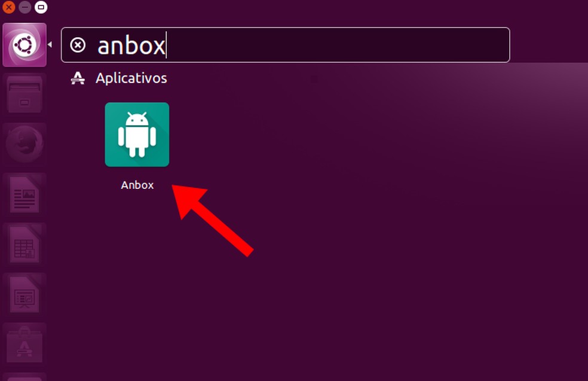Open LibreOffice Impress from launcher
The height and width of the screenshot is (381, 588).
(x=24, y=294)
